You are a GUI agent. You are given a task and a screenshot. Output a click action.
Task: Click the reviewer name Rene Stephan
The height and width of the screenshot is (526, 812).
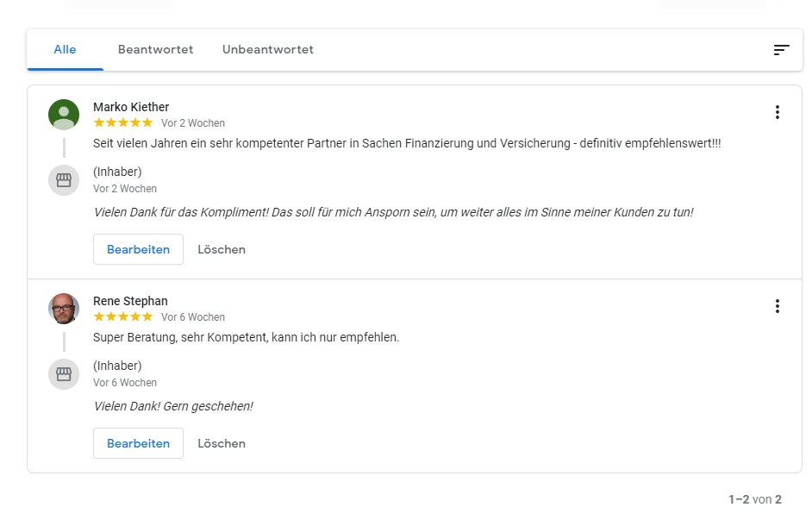[x=130, y=301]
